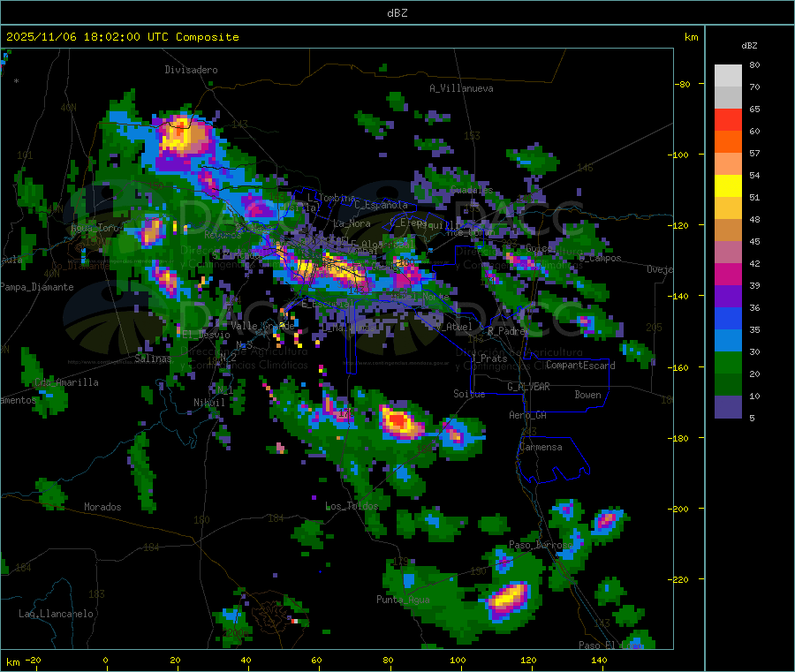Click the La_Nora place label
The image size is (795, 672).
(352, 223)
